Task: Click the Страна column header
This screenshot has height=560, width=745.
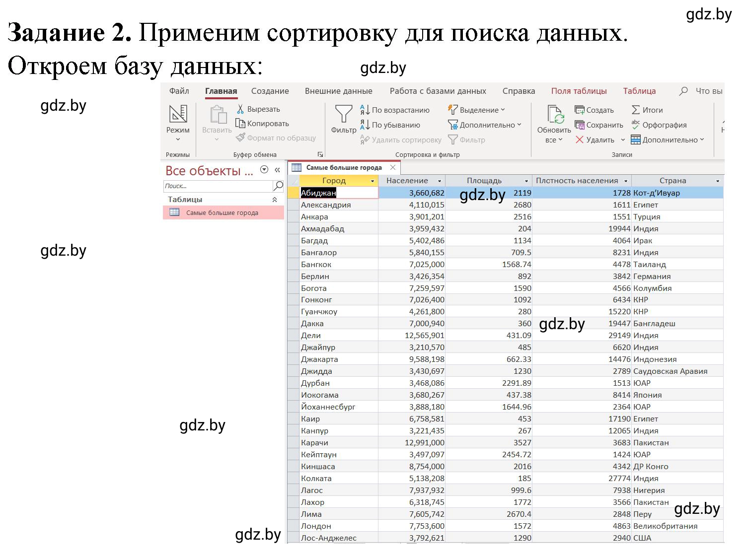Action: (672, 181)
